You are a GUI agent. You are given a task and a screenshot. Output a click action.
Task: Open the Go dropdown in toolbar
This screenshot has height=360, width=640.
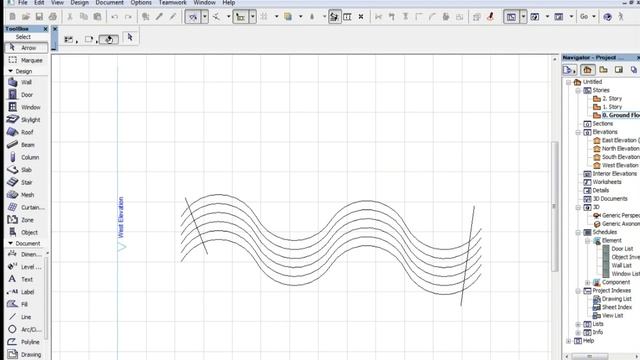588,17
